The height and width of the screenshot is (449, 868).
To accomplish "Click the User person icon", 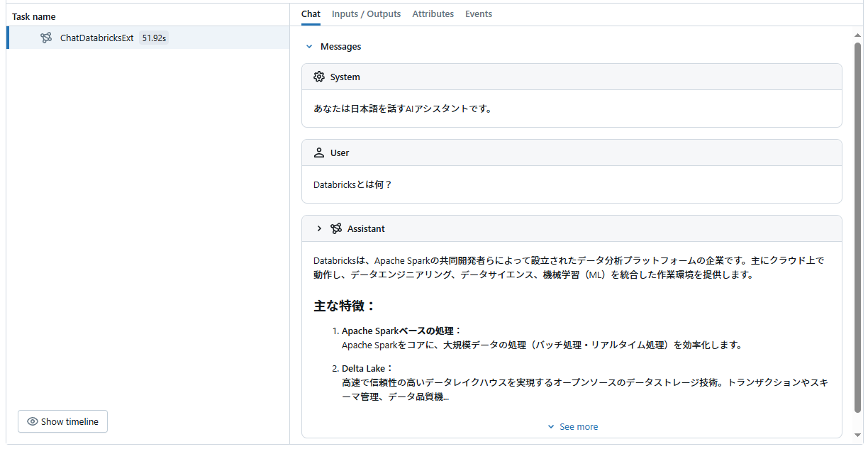I will point(319,153).
